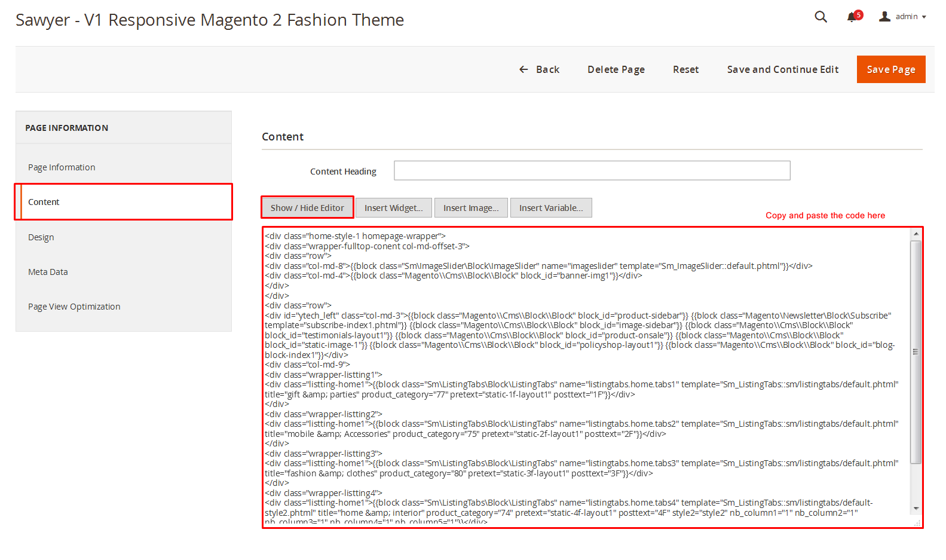Save the page with Save Page

click(x=891, y=69)
